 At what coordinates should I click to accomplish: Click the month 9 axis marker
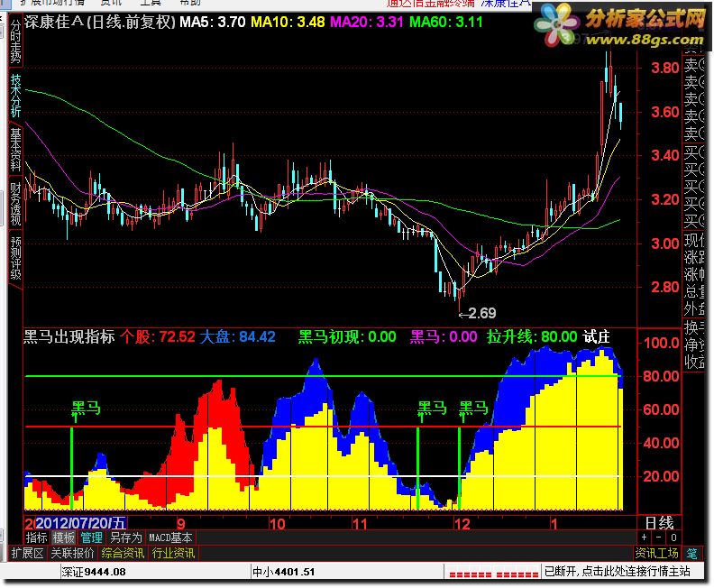[x=181, y=524]
